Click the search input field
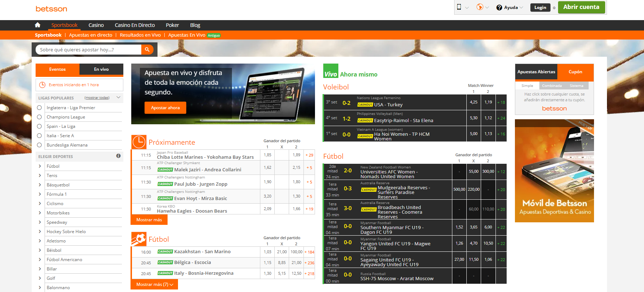 pyautogui.click(x=88, y=50)
